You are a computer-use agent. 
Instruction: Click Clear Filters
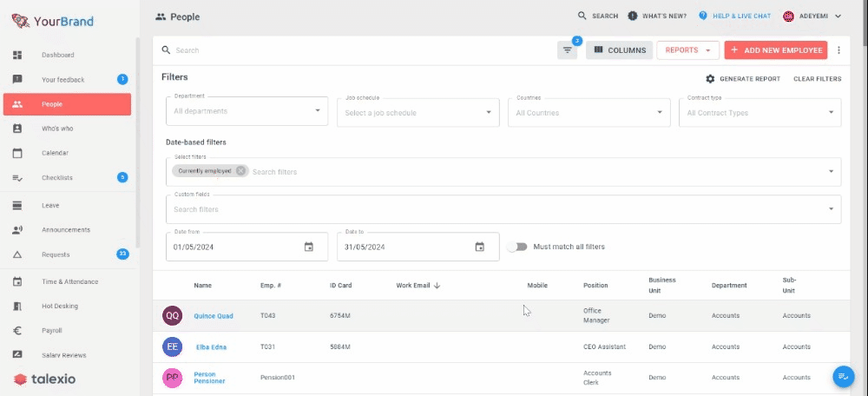point(817,79)
